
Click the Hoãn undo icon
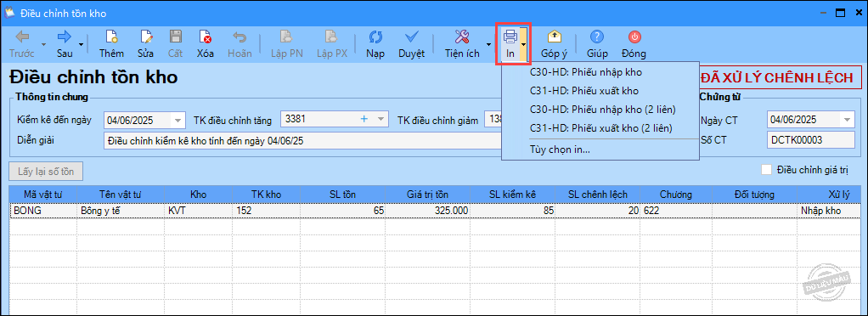(240, 37)
